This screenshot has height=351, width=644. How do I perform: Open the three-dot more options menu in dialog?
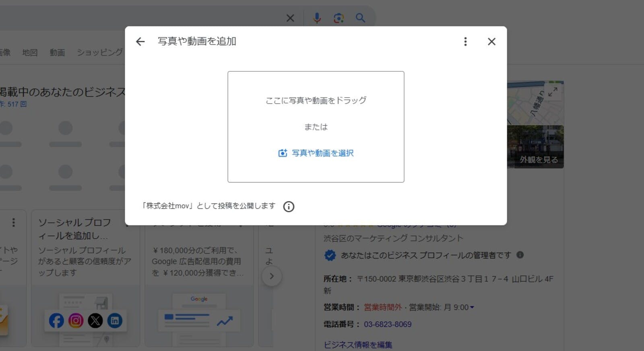465,42
